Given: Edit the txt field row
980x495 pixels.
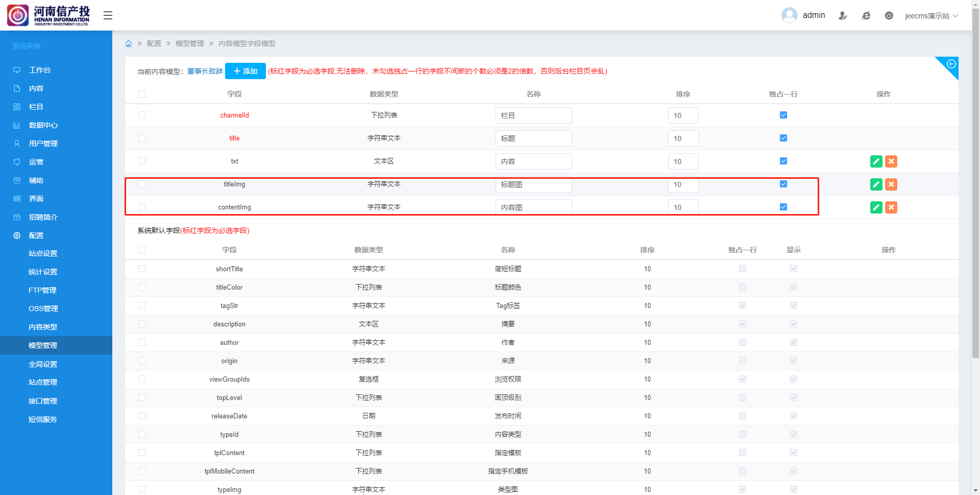Looking at the screenshot, I should [876, 161].
